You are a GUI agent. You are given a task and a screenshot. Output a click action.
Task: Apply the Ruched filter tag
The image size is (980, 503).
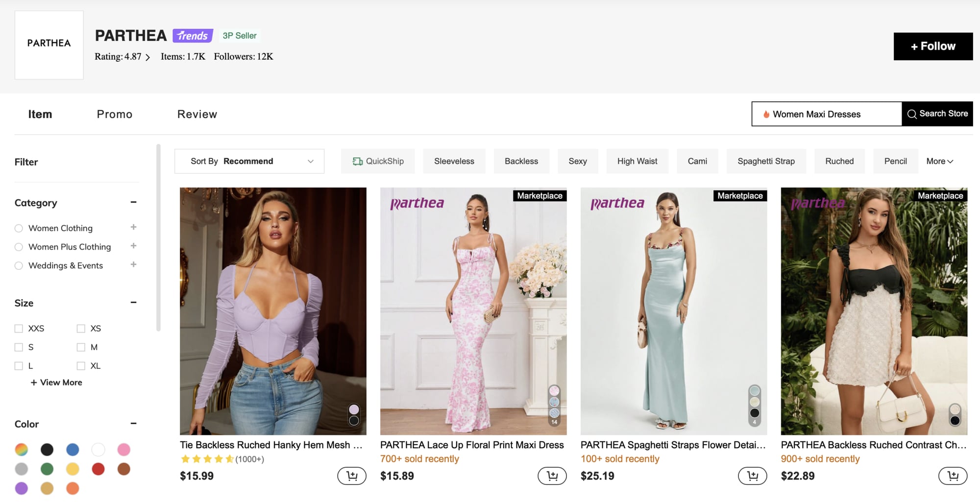click(839, 161)
